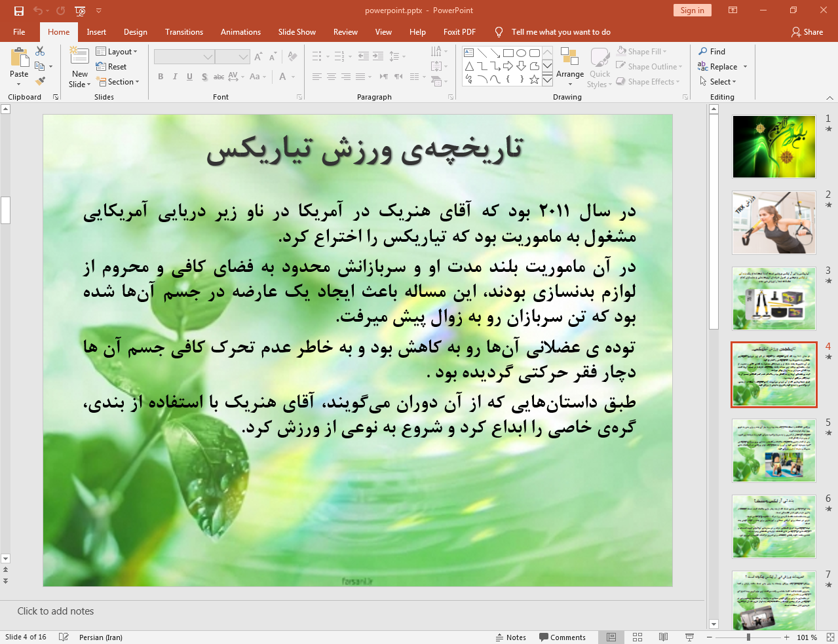Fit slide to current window
Screen dimensions: 838x644
[x=830, y=637]
